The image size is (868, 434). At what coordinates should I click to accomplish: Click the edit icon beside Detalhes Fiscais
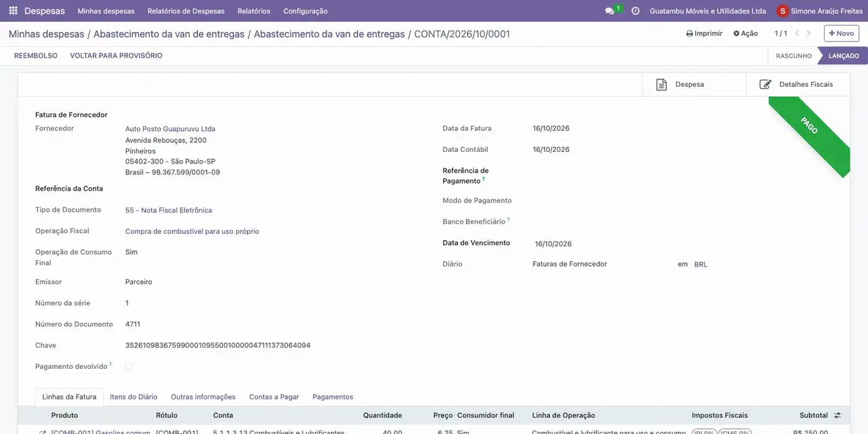tap(766, 85)
